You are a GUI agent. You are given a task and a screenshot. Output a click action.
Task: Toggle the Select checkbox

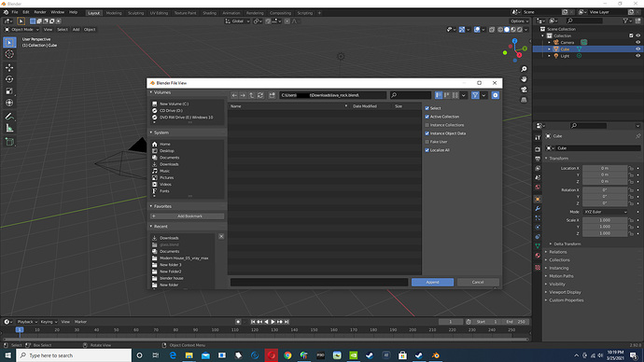click(427, 108)
